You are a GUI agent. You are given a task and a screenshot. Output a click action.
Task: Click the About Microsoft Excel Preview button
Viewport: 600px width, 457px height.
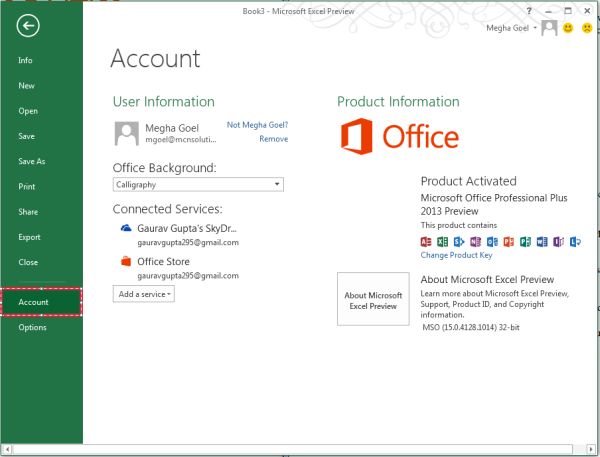(x=373, y=300)
